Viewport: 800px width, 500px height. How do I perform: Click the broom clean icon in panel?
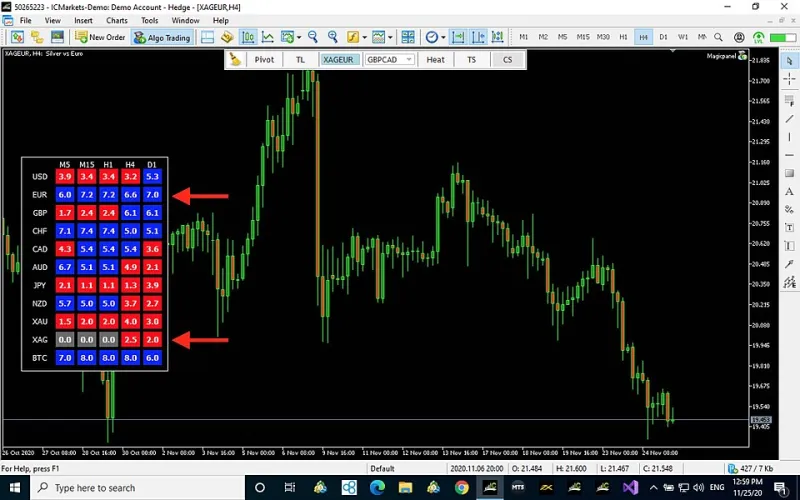[235, 59]
